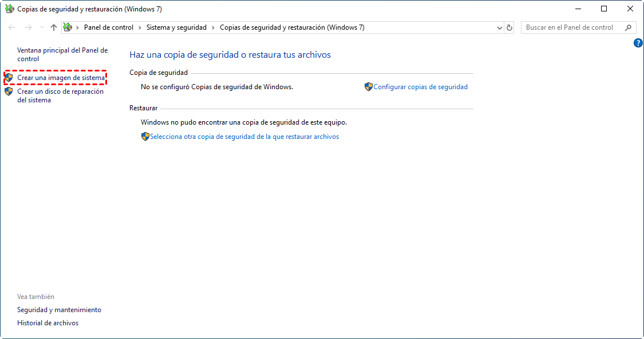
Task: Select Copias de seguridad y restauración breadcrumb
Action: (292, 27)
